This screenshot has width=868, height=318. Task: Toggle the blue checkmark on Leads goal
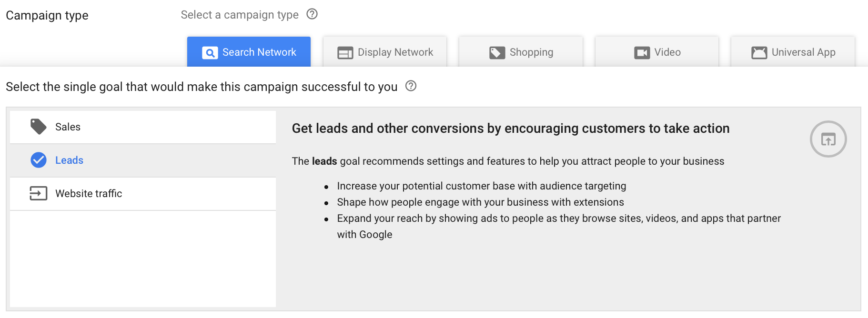coord(38,160)
